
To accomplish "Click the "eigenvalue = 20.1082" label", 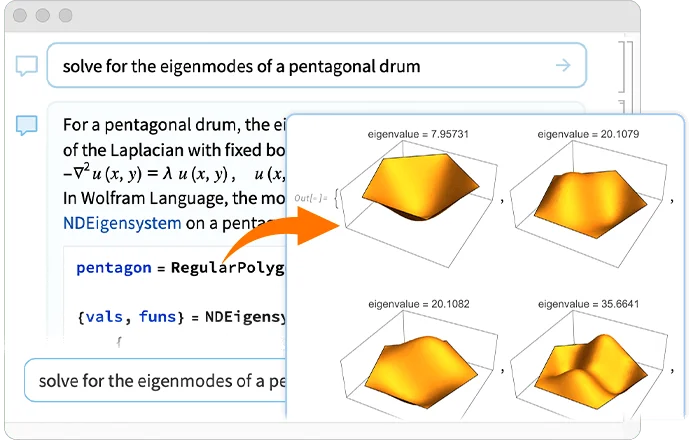I will coord(419,304).
